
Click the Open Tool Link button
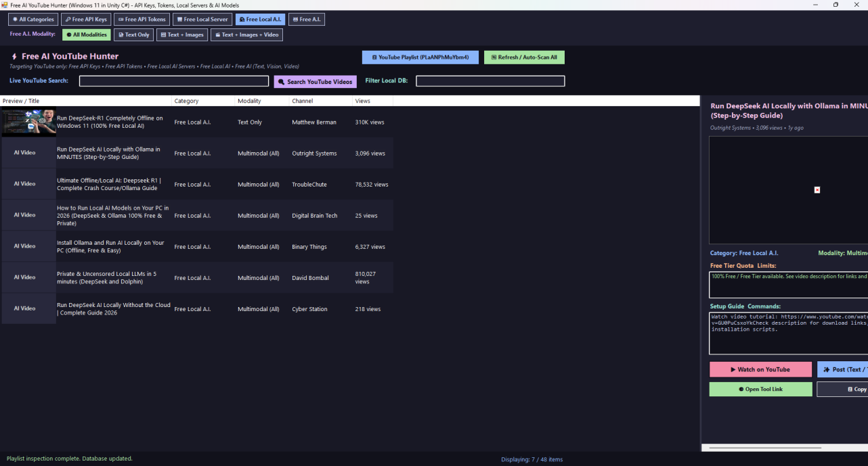coord(760,390)
